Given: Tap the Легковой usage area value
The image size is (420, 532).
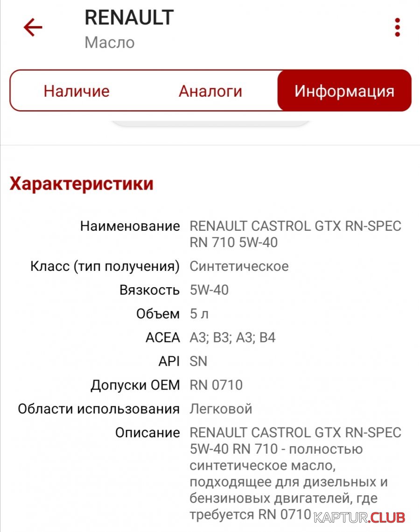Looking at the screenshot, I should pos(221,409).
